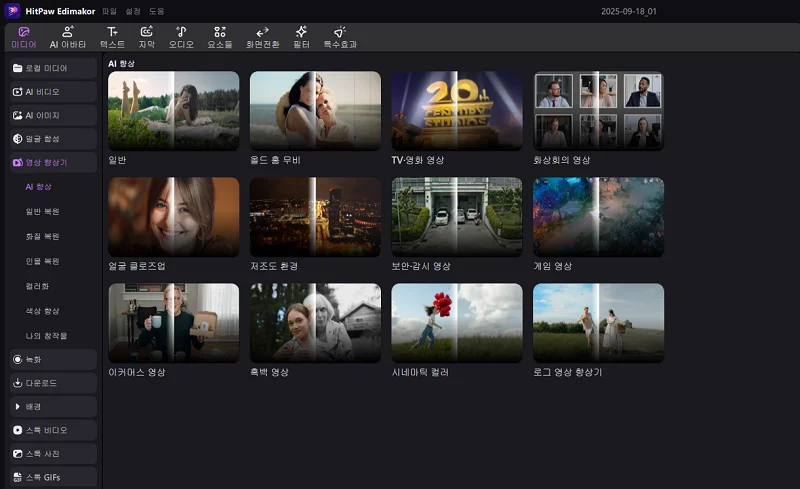The width and height of the screenshot is (800, 489).
Task: Collapse the 영상 향상기 sidebar section
Action: click(53, 162)
